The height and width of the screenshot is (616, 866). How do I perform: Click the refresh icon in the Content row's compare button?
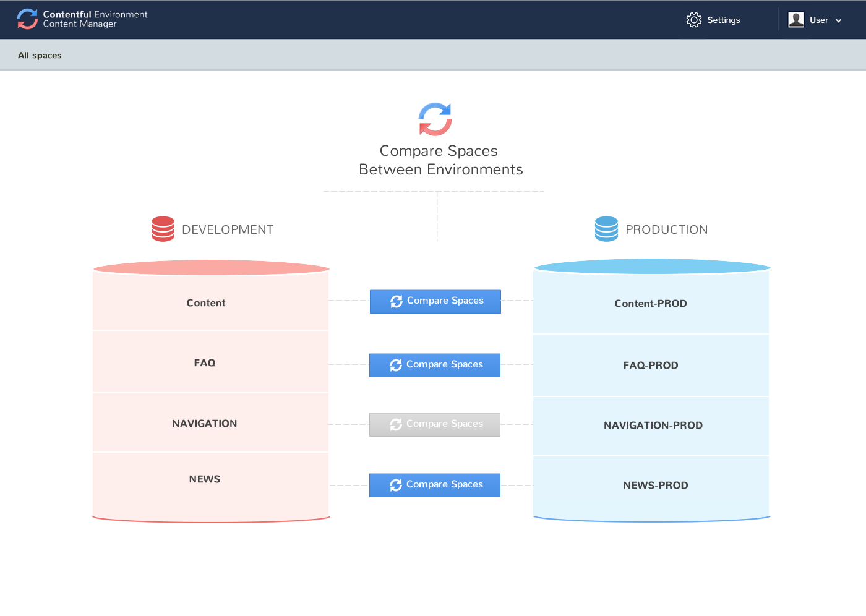click(x=397, y=301)
